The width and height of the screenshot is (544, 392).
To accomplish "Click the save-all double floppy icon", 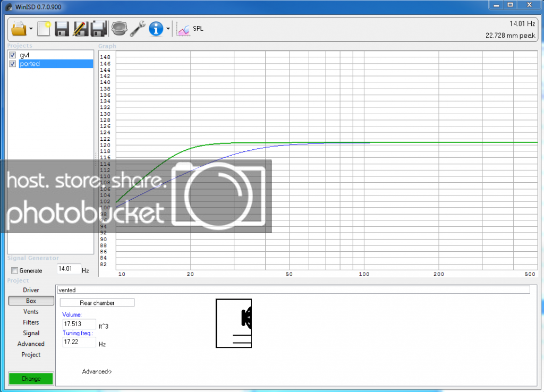I will pos(98,29).
